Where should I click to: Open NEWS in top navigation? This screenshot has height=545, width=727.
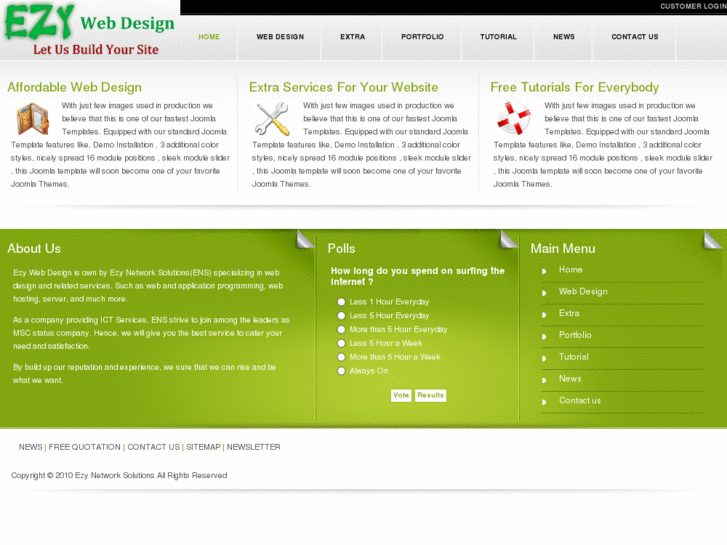point(564,37)
